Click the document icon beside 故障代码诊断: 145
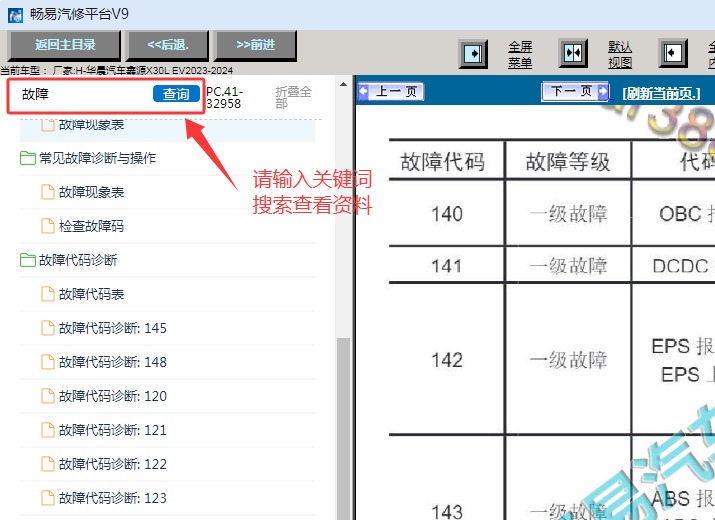Image resolution: width=715 pixels, height=520 pixels. [x=48, y=328]
